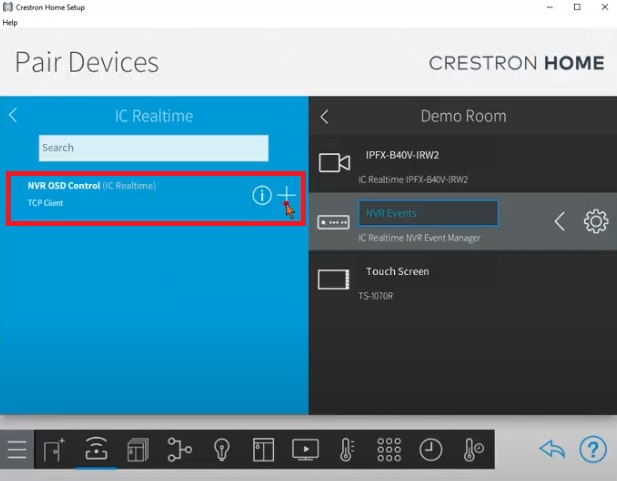This screenshot has height=481, width=617.
Task: Show info for NVR OSD Control
Action: [x=262, y=195]
